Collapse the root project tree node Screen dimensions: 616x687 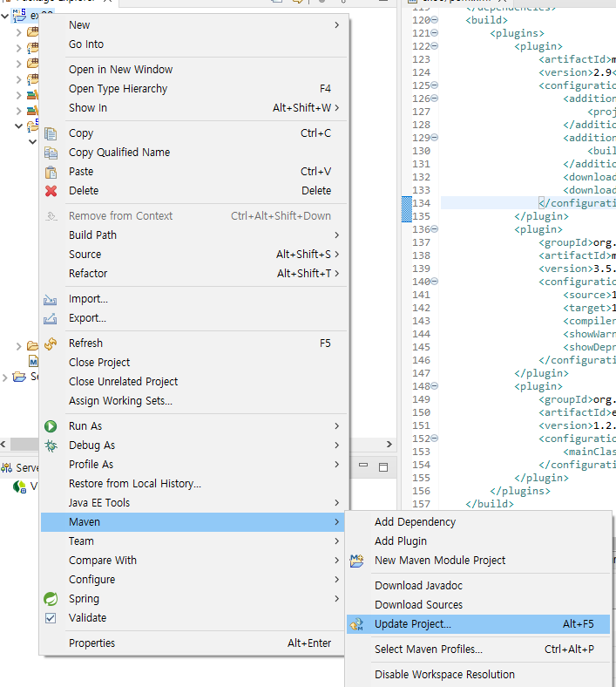tap(5, 17)
